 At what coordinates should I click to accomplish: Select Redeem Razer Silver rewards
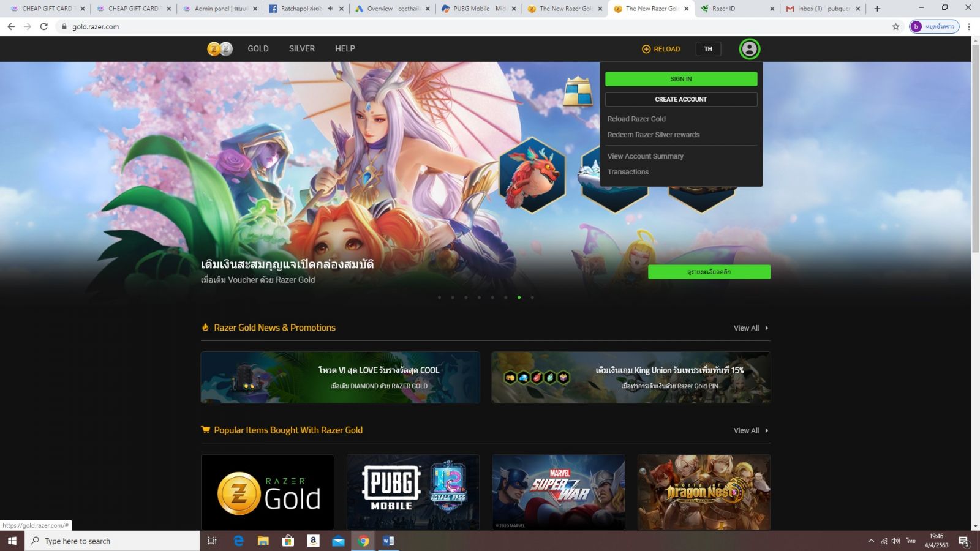click(654, 135)
